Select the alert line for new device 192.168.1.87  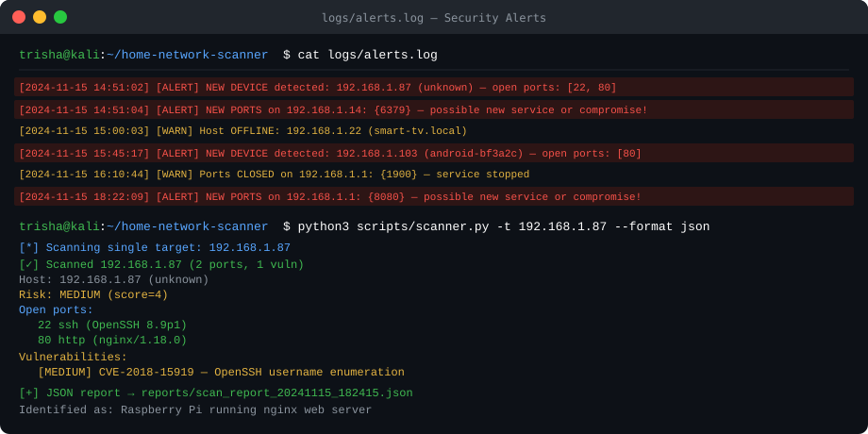[434, 88]
